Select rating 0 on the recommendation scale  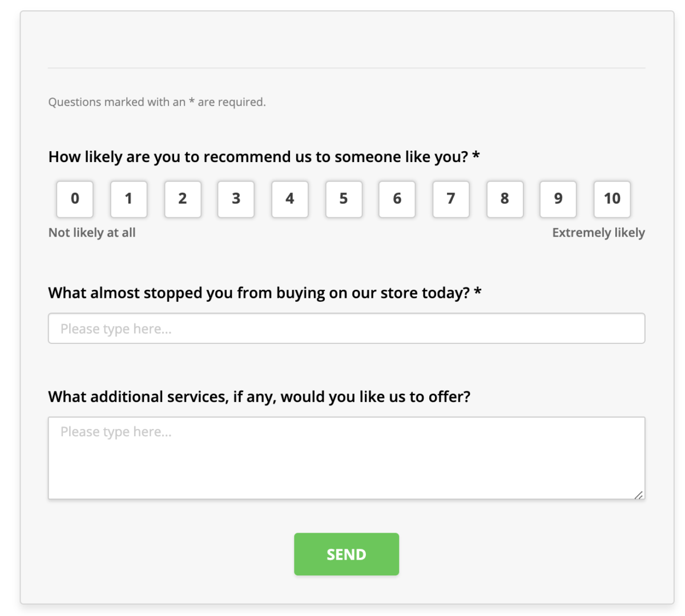(74, 199)
